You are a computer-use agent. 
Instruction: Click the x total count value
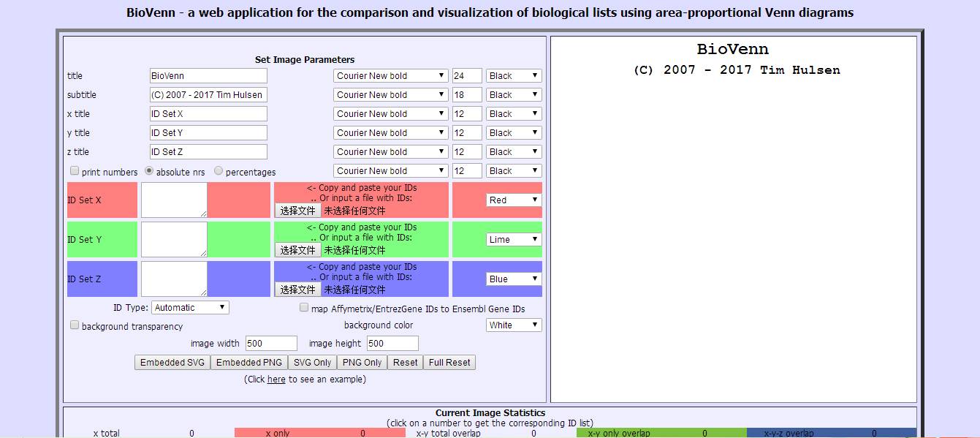pyautogui.click(x=192, y=433)
